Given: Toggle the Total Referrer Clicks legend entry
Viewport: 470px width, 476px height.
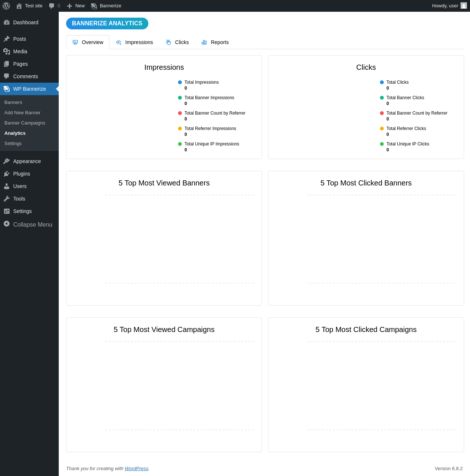Looking at the screenshot, I should pyautogui.click(x=406, y=129).
